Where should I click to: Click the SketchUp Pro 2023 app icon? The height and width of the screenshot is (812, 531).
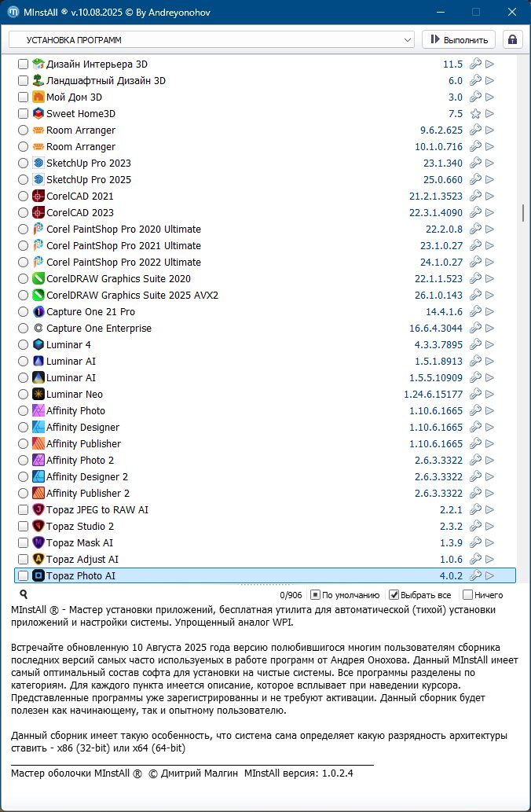38,164
